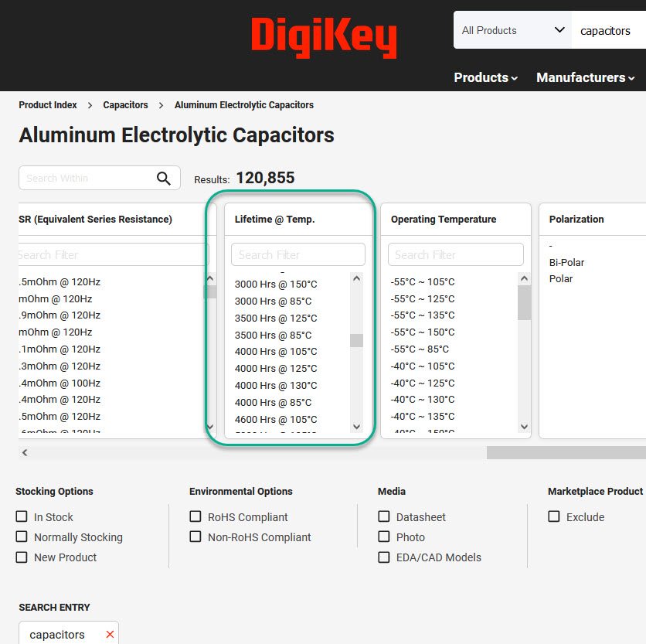Go to Product Index breadcrumb
This screenshot has width=646, height=644.
tap(48, 105)
